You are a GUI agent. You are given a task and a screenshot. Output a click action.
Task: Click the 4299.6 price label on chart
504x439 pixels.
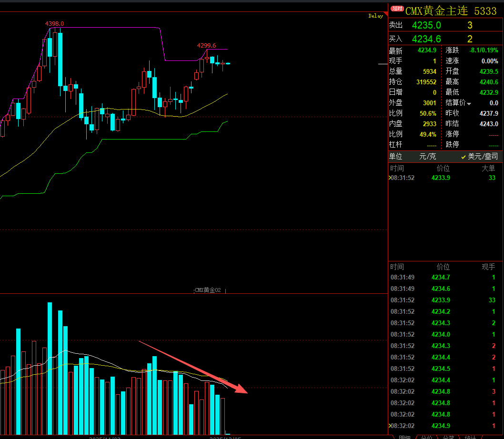click(x=206, y=45)
